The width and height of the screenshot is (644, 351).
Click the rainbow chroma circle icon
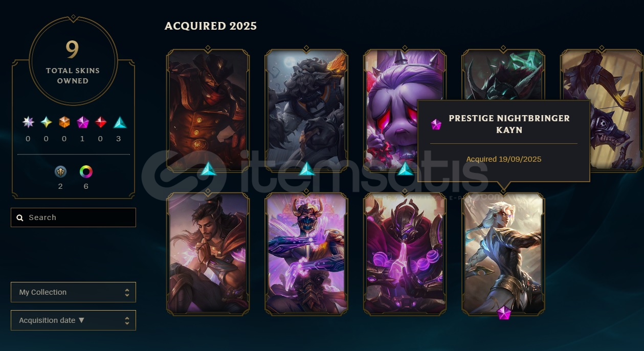pyautogui.click(x=86, y=171)
